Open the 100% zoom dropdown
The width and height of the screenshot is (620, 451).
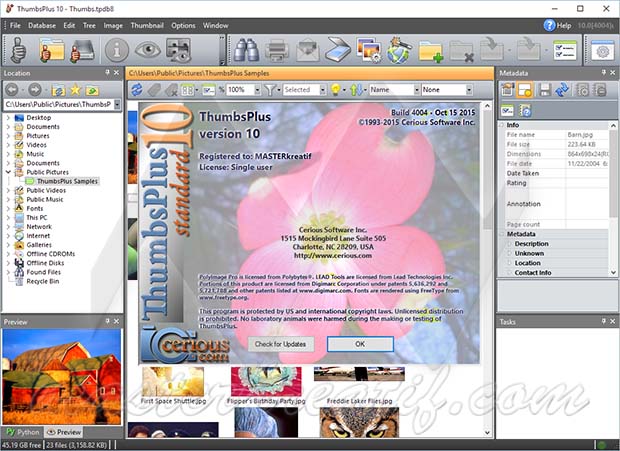257,90
